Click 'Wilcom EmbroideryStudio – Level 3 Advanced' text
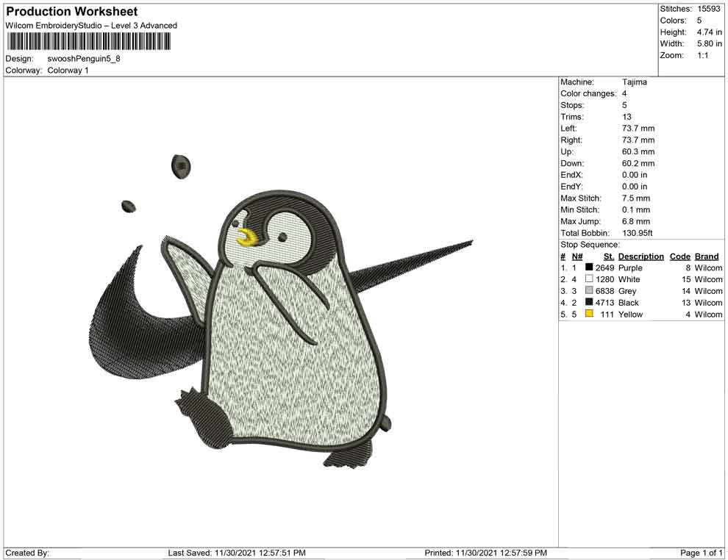 pos(91,26)
